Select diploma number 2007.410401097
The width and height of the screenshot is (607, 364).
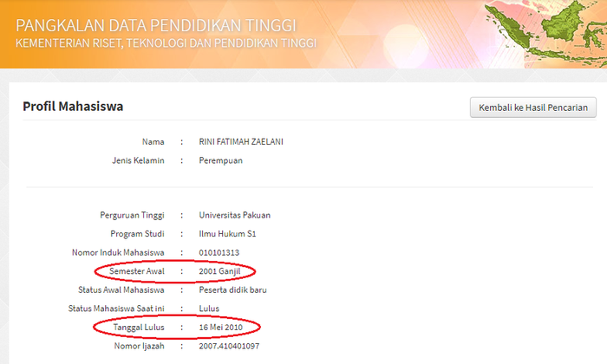(229, 346)
